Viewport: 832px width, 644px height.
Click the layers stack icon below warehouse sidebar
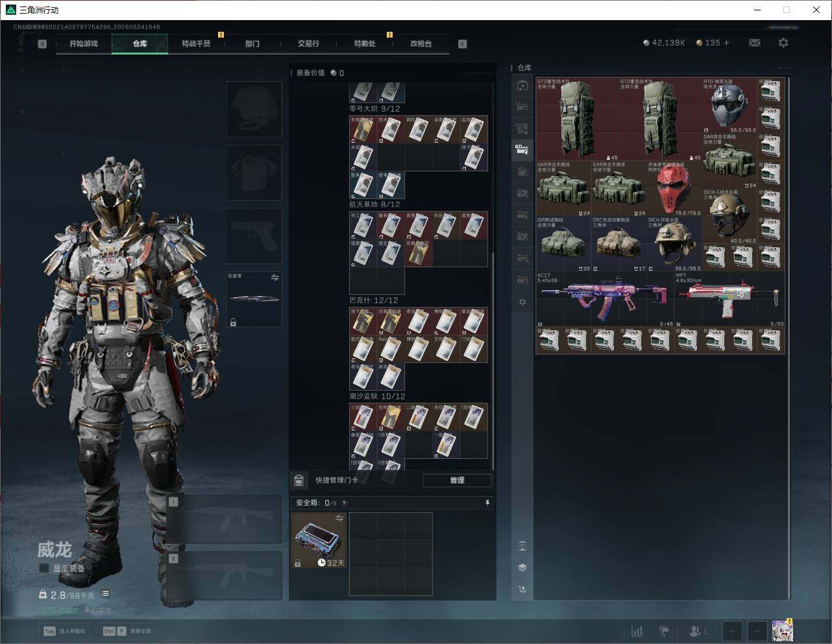522,567
